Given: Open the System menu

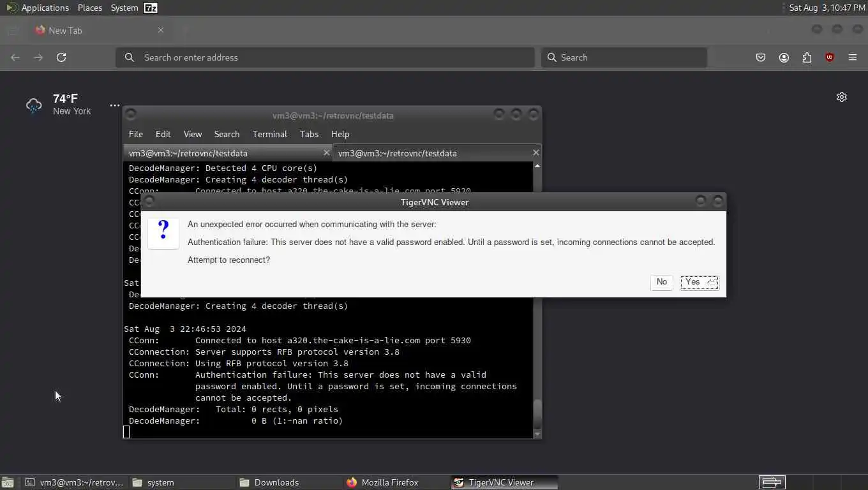Looking at the screenshot, I should (124, 8).
